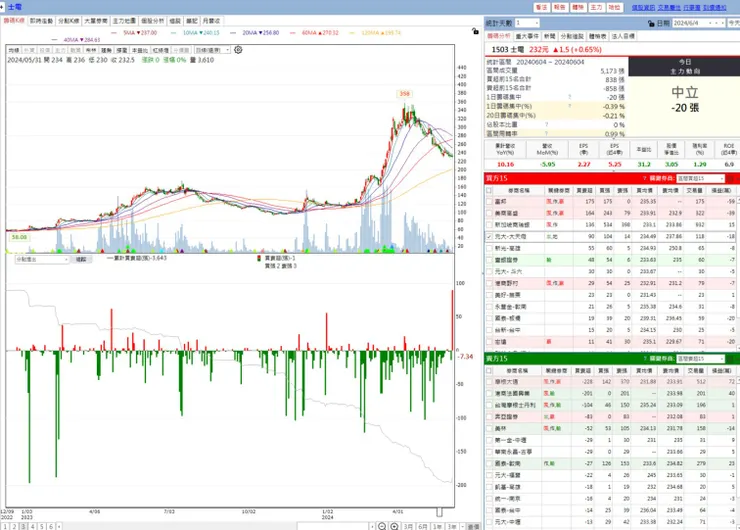
Task: Click the 10.16 YoY value
Action: point(505,164)
